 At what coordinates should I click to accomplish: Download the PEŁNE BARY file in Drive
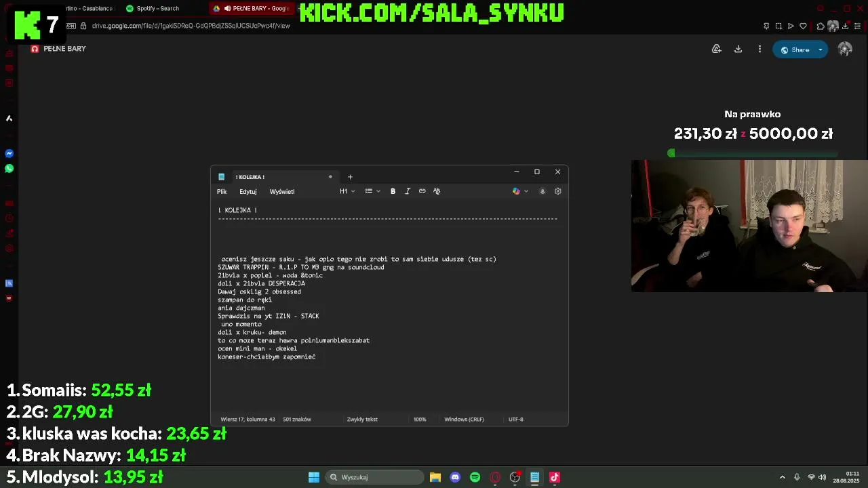click(738, 49)
